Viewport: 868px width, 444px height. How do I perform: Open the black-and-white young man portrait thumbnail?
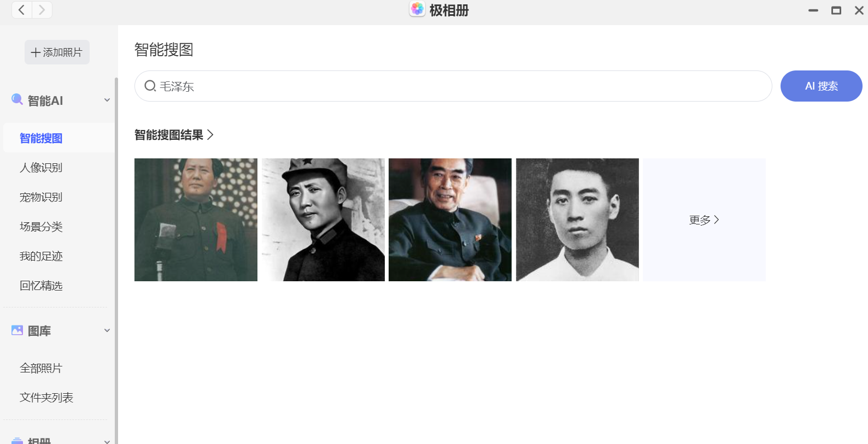point(577,220)
